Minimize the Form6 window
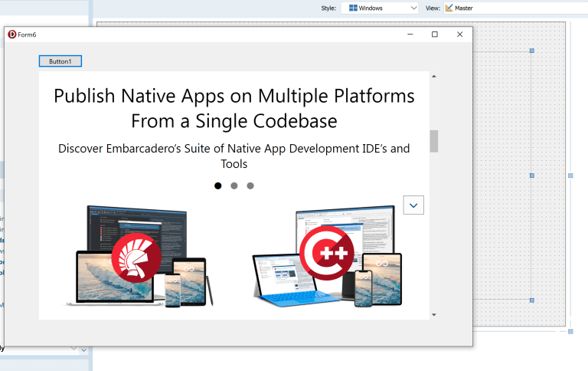Screen dimensions: 588x371 pyautogui.click(x=410, y=34)
